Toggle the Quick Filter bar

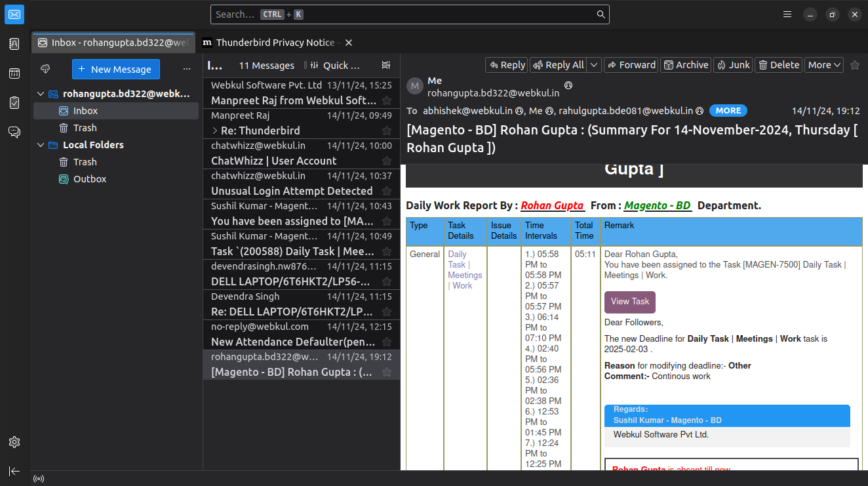tap(335, 66)
